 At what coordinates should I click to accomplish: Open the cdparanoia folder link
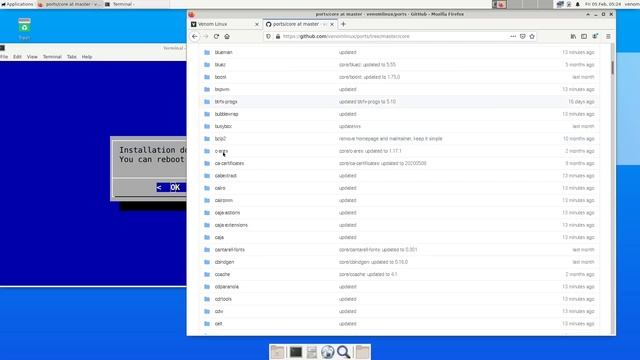click(227, 287)
